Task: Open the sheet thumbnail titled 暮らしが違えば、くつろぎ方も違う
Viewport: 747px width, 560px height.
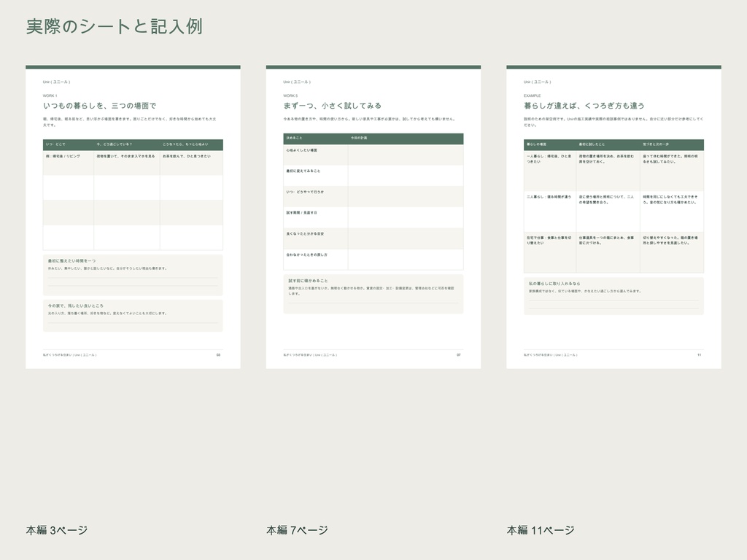Action: tap(614, 217)
